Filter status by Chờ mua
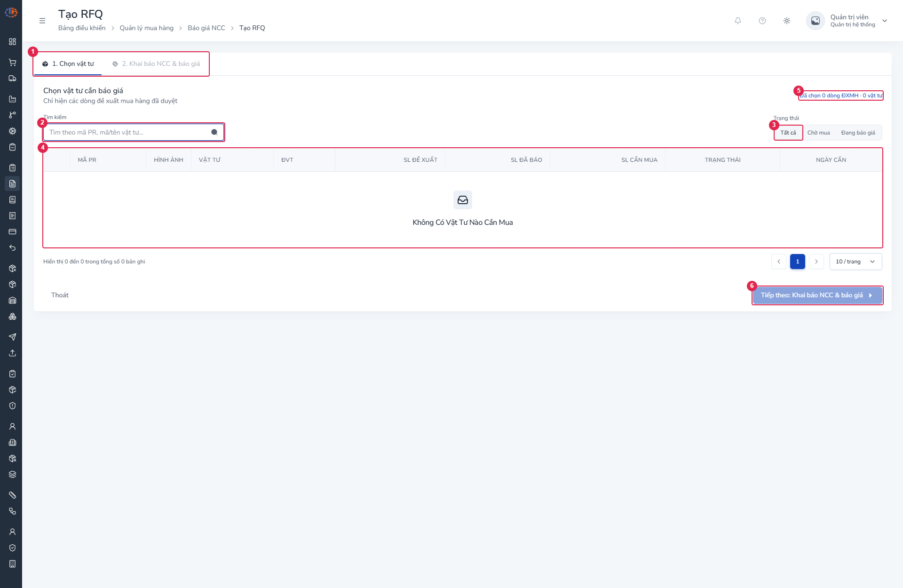903x588 pixels. click(x=818, y=133)
